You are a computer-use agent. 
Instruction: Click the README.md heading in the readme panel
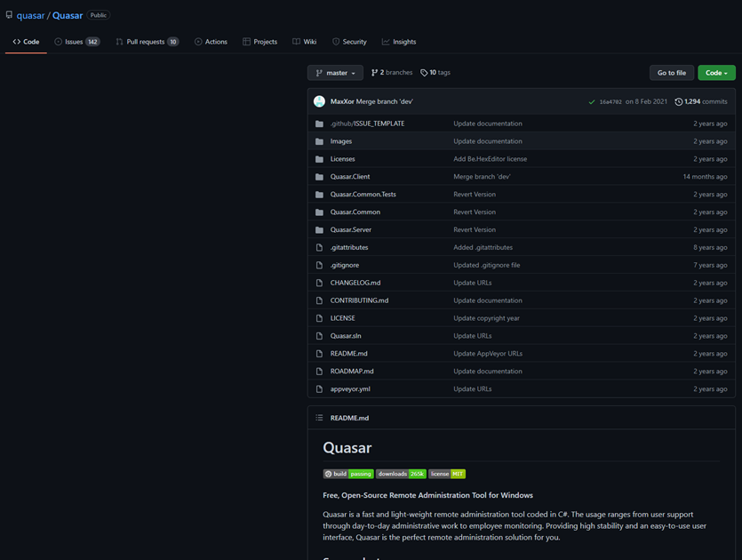tap(349, 418)
